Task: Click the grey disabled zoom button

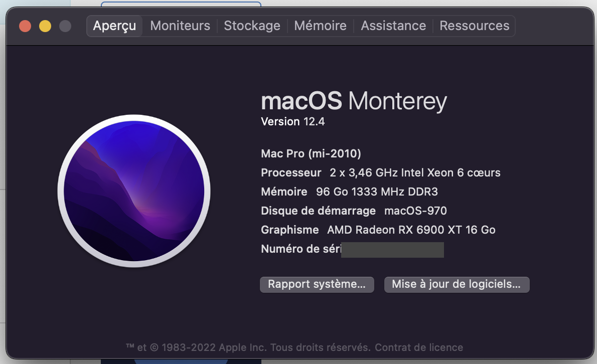Action: (x=65, y=26)
